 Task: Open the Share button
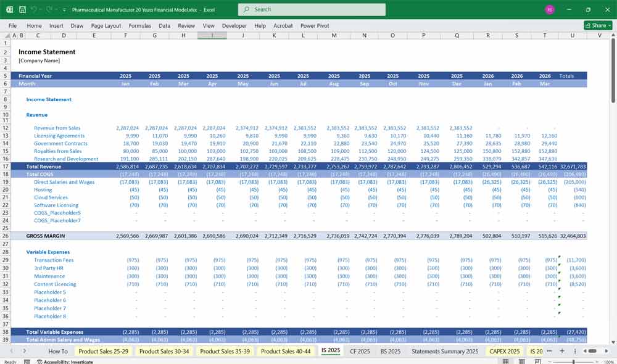(598, 25)
